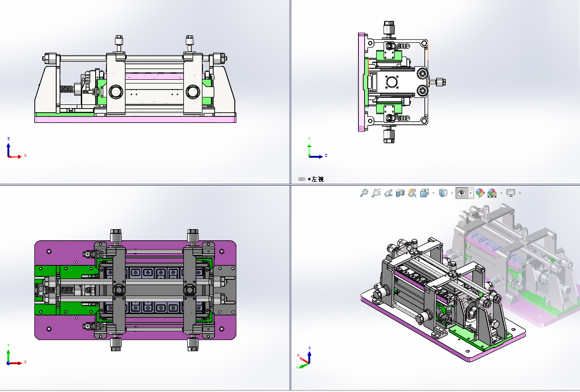
Task: Go back to Previous View
Action: (x=388, y=193)
